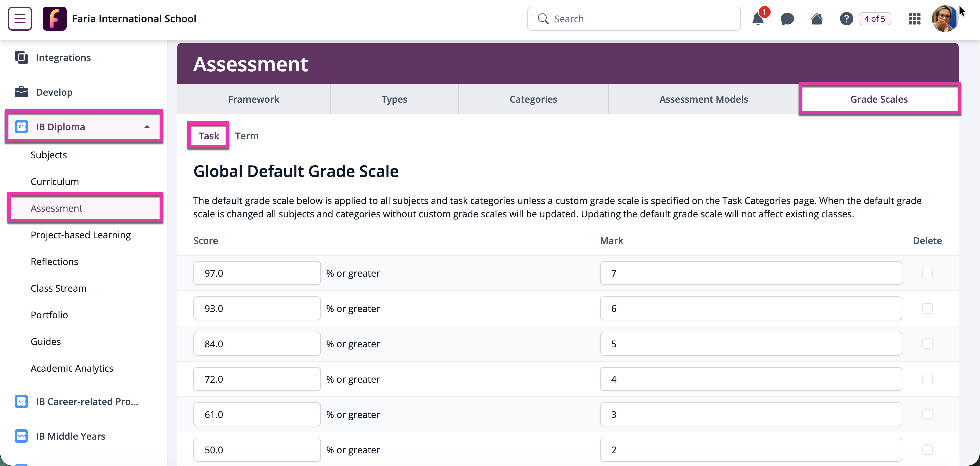Switch to the Assessment Models tab
The width and height of the screenshot is (980, 466).
click(x=703, y=99)
